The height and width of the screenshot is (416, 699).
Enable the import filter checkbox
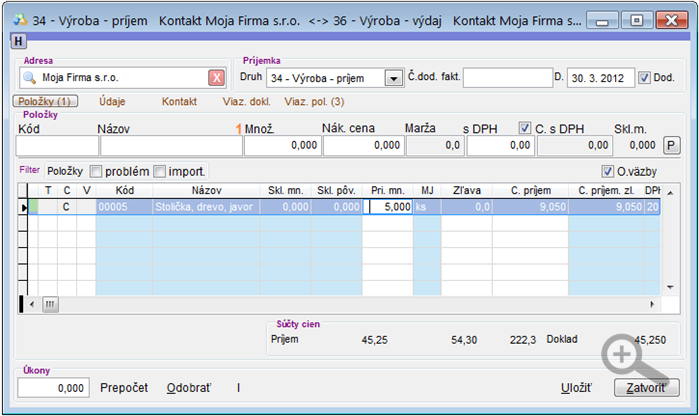[x=159, y=171]
